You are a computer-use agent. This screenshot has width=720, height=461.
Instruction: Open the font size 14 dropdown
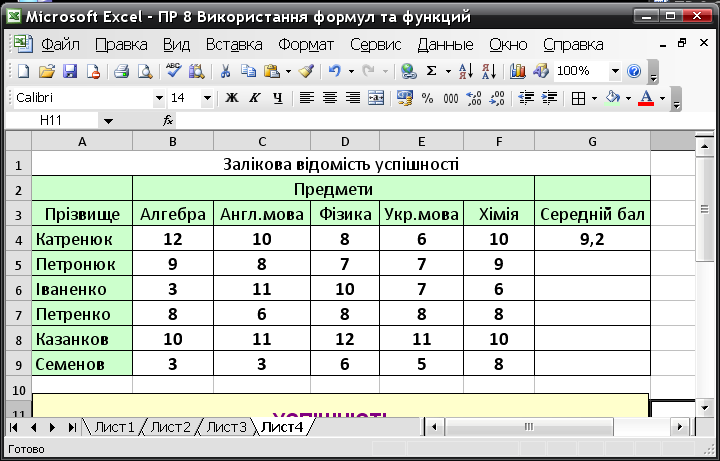pos(207,98)
